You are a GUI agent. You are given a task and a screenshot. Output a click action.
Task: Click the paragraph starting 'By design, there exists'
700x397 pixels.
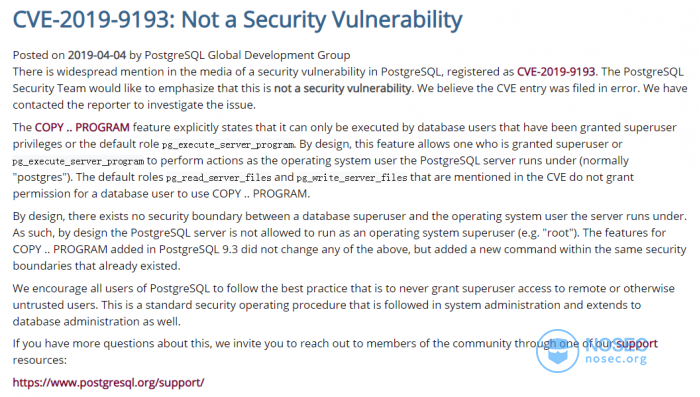[350, 241]
